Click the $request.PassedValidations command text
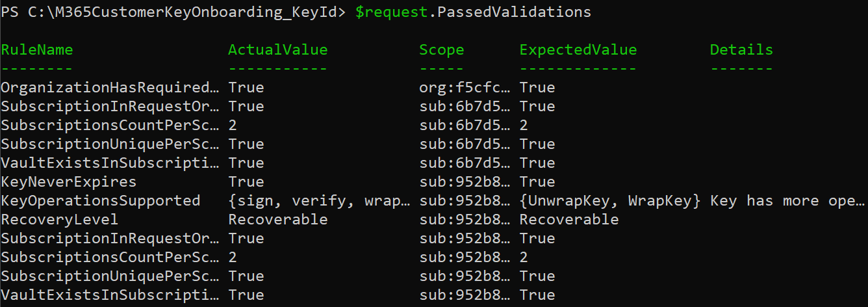 (473, 12)
